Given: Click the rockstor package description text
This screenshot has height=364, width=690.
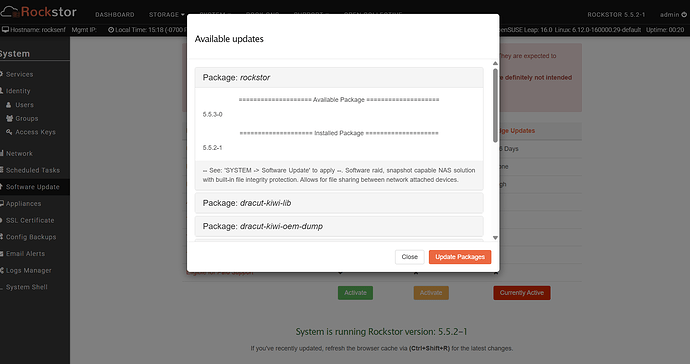Looking at the screenshot, I should [x=339, y=175].
